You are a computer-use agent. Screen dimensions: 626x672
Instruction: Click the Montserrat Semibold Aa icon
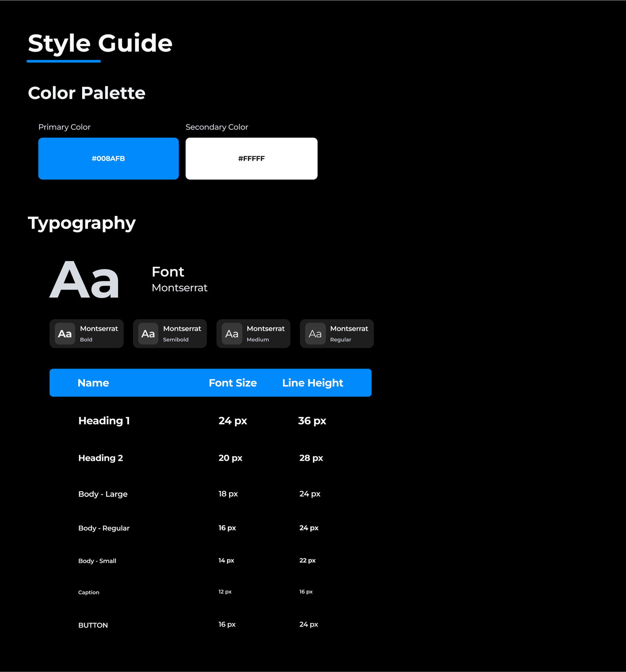click(x=148, y=334)
